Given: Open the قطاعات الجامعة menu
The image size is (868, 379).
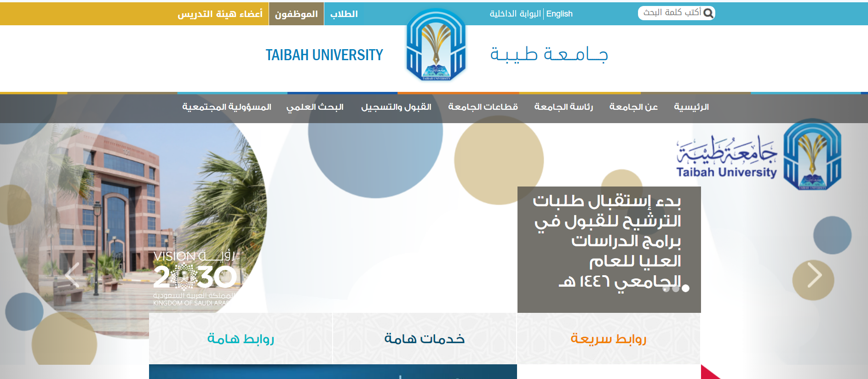Looking at the screenshot, I should point(483,107).
